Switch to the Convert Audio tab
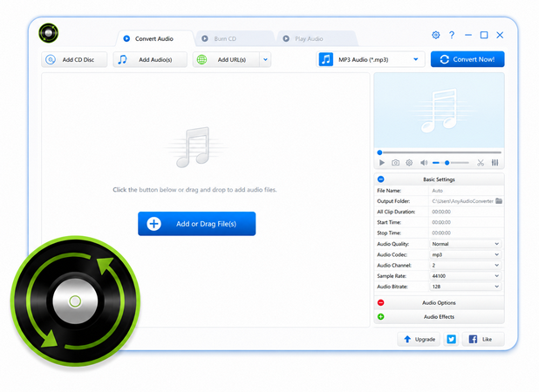Image resolution: width=539 pixels, height=392 pixels. click(154, 39)
